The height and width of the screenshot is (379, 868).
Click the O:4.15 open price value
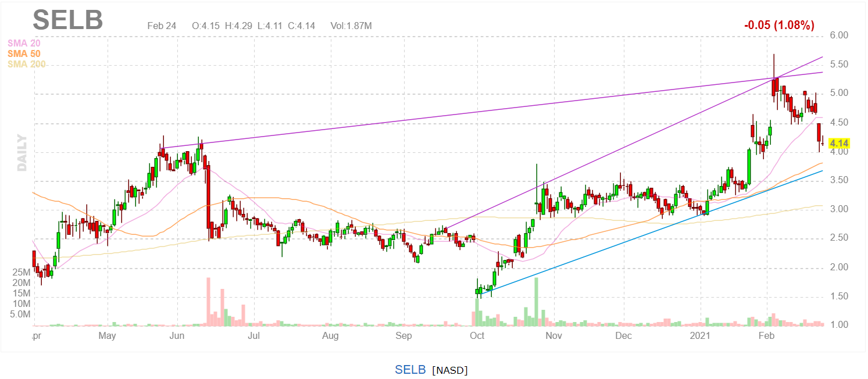[206, 26]
